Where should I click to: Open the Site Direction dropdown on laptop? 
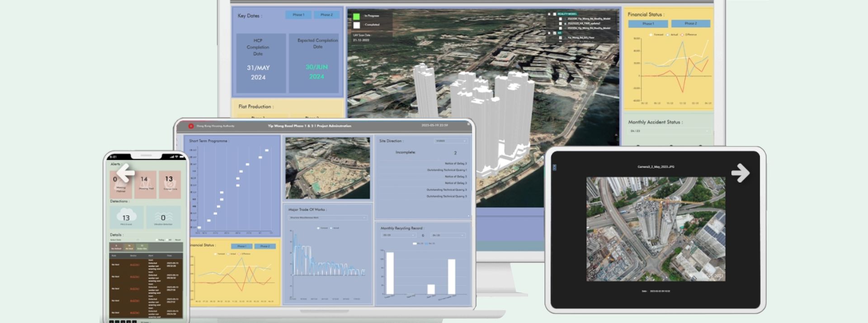tap(451, 141)
